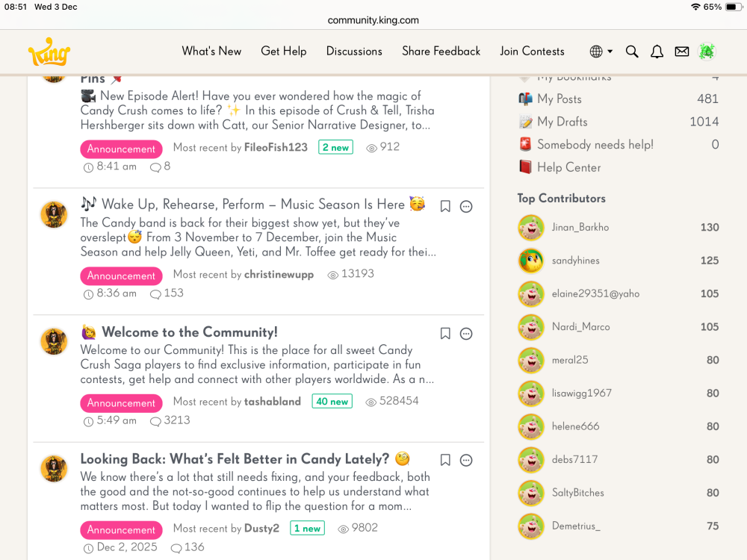The width and height of the screenshot is (747, 560).
Task: Open Dusty2 user profile link
Action: click(261, 528)
